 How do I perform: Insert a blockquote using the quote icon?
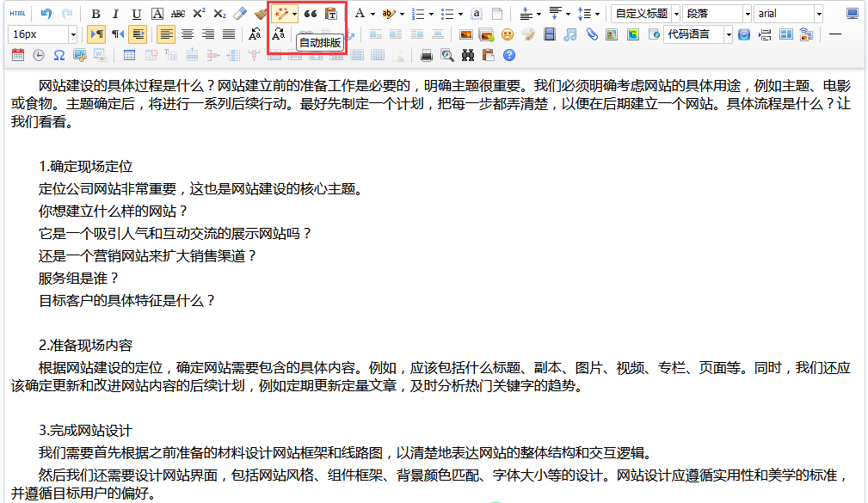[x=311, y=14]
